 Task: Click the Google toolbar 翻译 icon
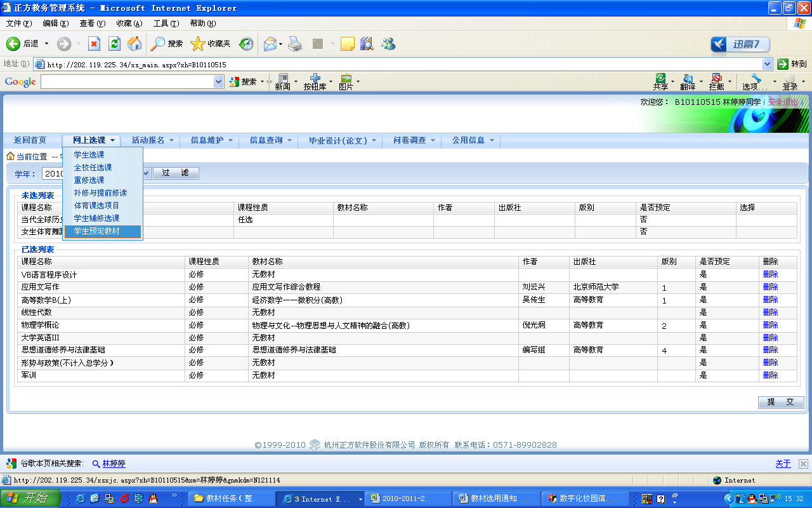[688, 81]
